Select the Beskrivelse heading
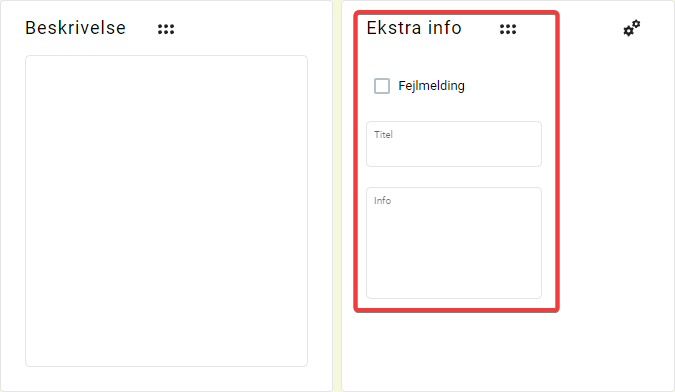Viewport: 675px width, 392px height. [x=75, y=28]
